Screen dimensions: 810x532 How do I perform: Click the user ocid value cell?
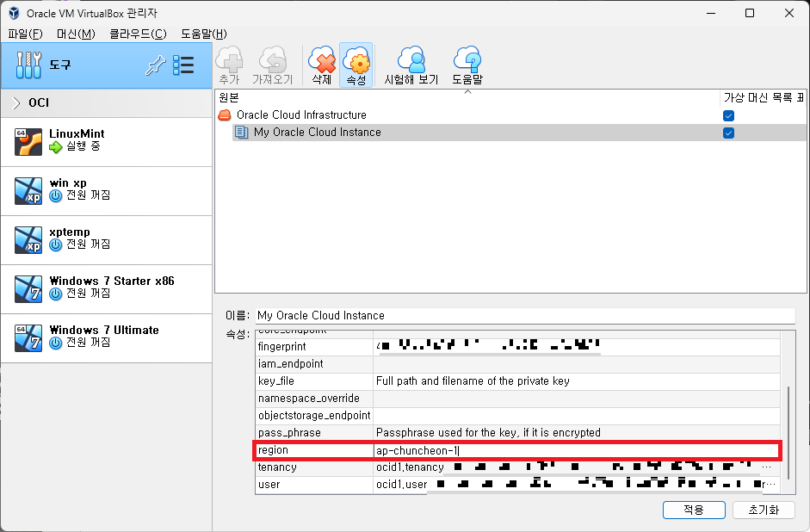tap(577, 485)
